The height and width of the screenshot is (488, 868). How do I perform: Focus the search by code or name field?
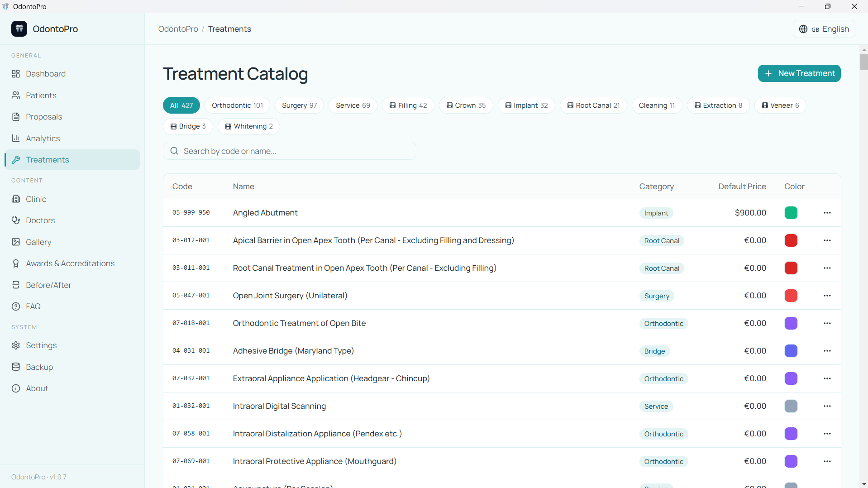pyautogui.click(x=290, y=151)
